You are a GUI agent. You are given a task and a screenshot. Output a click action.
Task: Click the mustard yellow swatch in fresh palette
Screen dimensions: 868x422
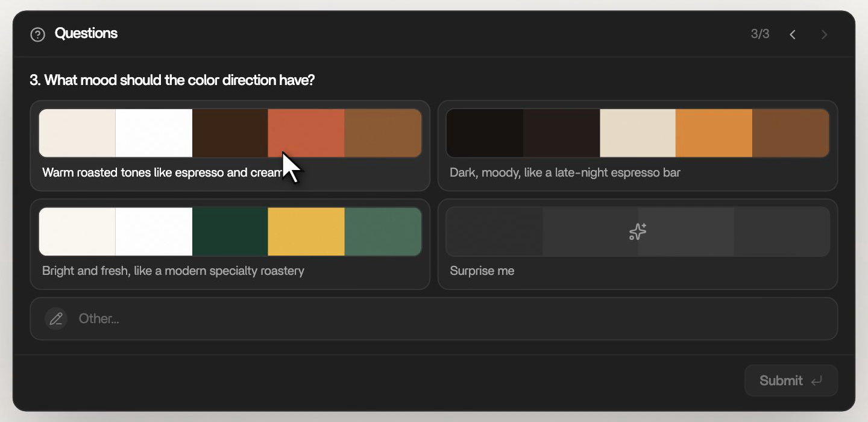[x=306, y=231]
